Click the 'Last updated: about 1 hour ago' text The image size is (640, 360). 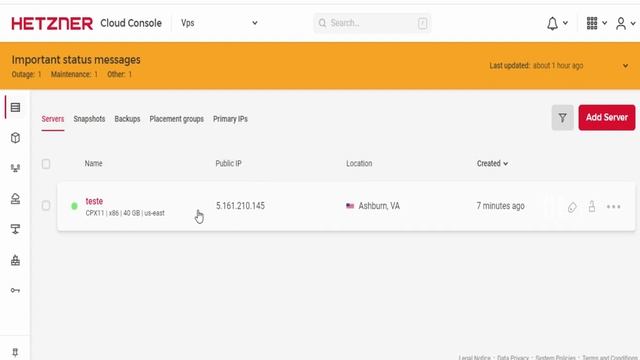[x=536, y=66]
